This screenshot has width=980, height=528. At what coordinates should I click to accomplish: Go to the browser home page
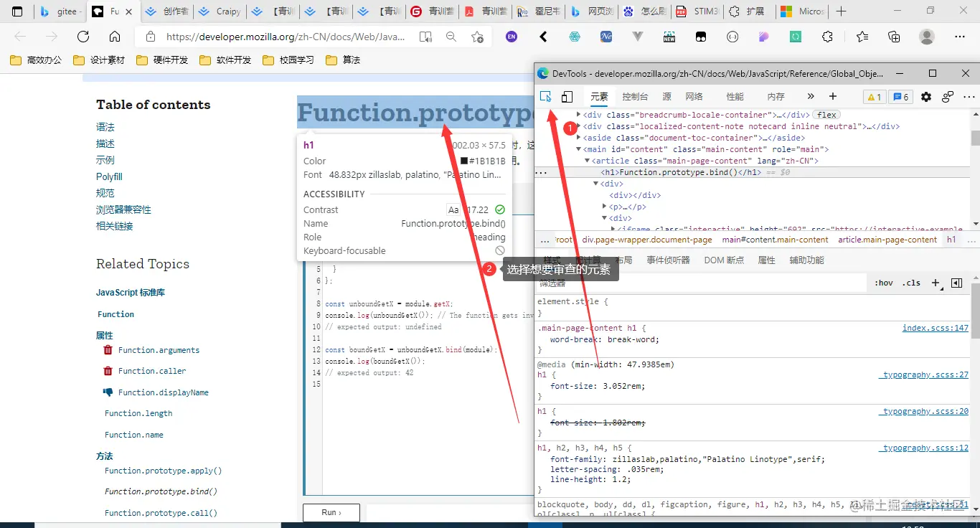(115, 37)
